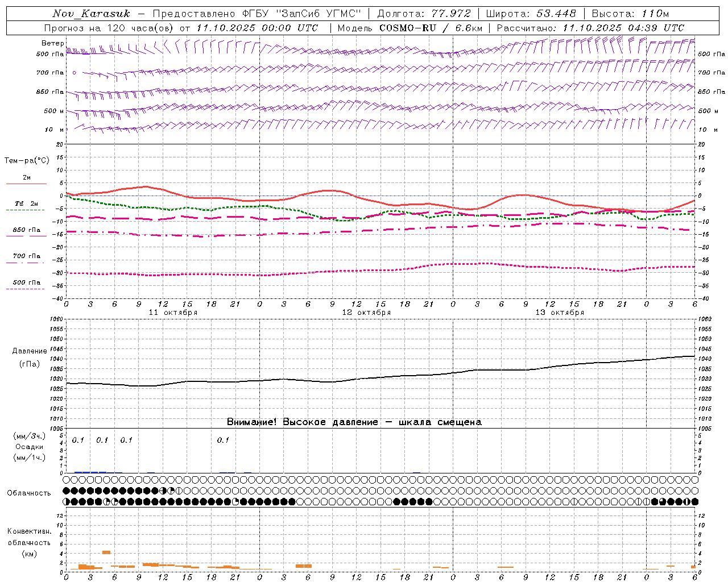Select the provider text ФГБУ "ЗапСиб УГМС"
728x582 pixels.
(x=303, y=14)
